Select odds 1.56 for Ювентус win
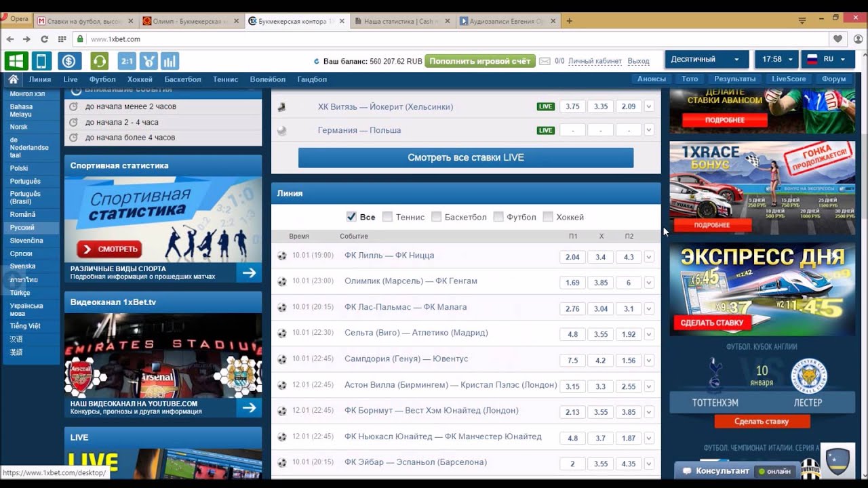Image resolution: width=868 pixels, height=488 pixels. click(629, 361)
